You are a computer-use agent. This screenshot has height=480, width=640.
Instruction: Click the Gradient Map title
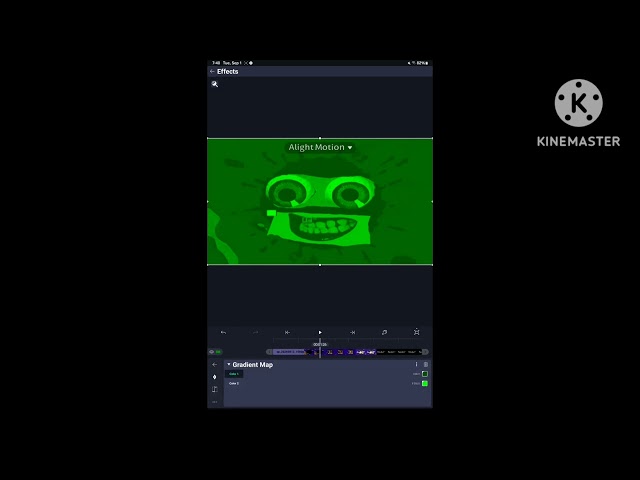pos(253,364)
